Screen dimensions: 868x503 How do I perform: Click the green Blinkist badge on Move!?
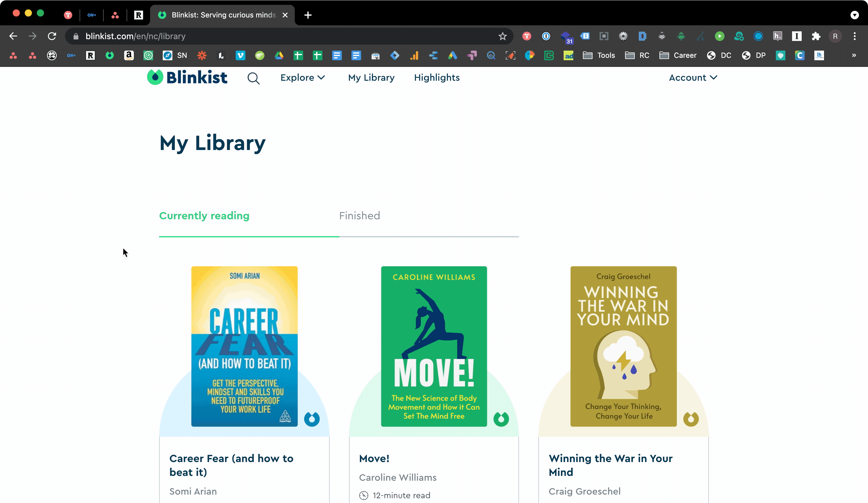pos(501,419)
